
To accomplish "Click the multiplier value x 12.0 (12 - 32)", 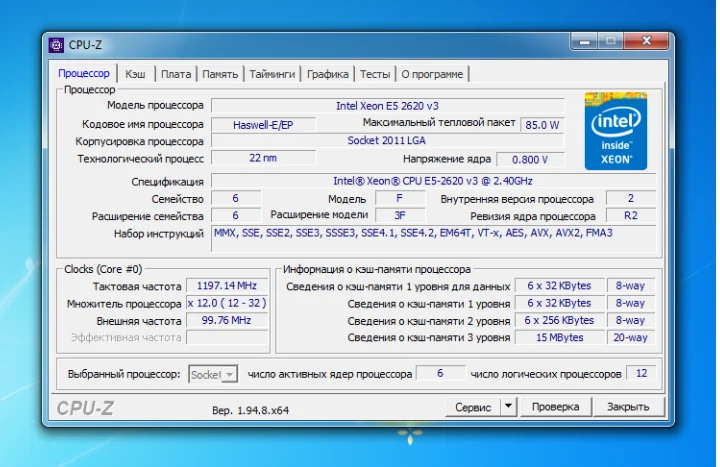I will pos(227,303).
